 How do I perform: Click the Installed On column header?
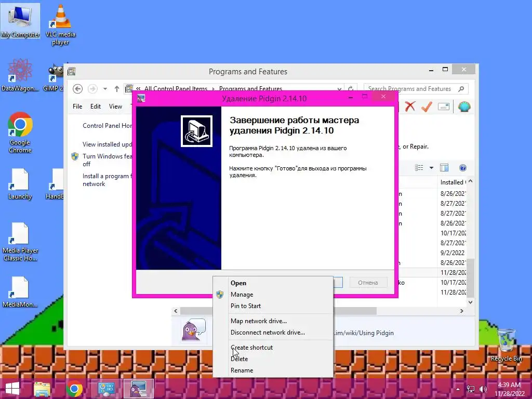(x=453, y=182)
